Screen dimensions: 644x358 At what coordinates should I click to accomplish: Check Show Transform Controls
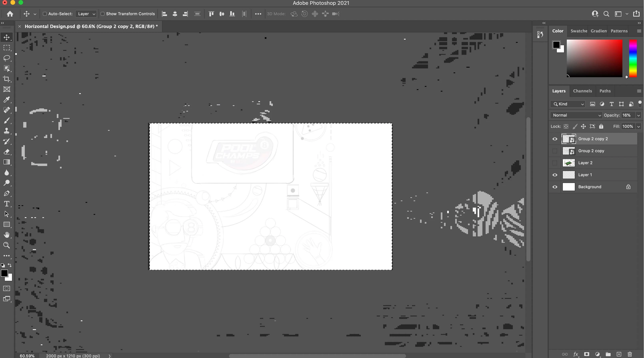(x=102, y=14)
